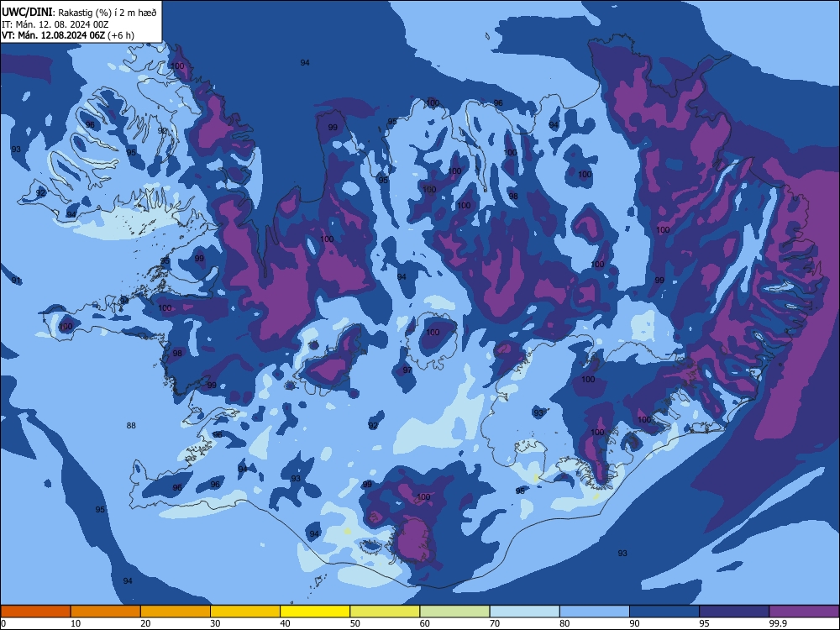
Task: Click the '91' humidity value on map
Action: tap(16, 281)
